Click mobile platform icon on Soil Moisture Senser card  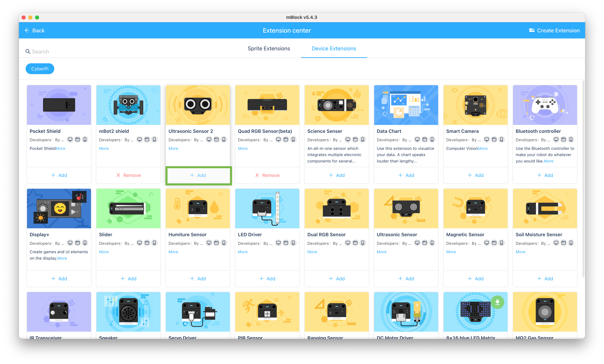pyautogui.click(x=571, y=243)
